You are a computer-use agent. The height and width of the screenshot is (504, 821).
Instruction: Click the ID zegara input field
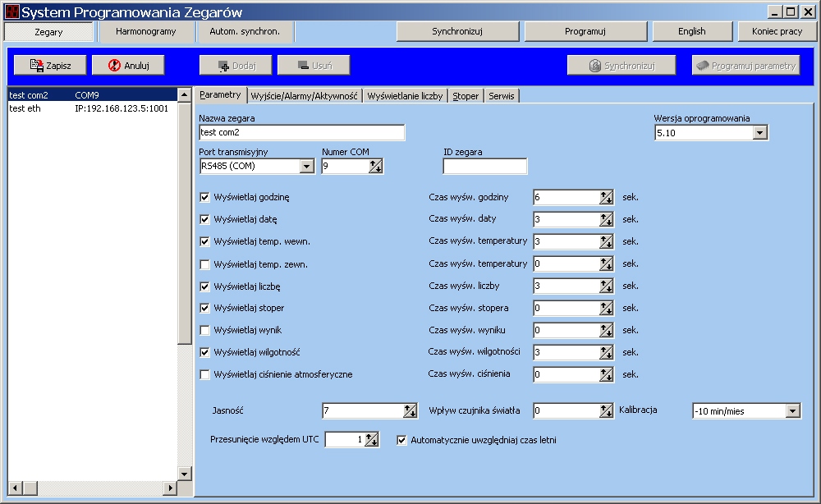485,167
